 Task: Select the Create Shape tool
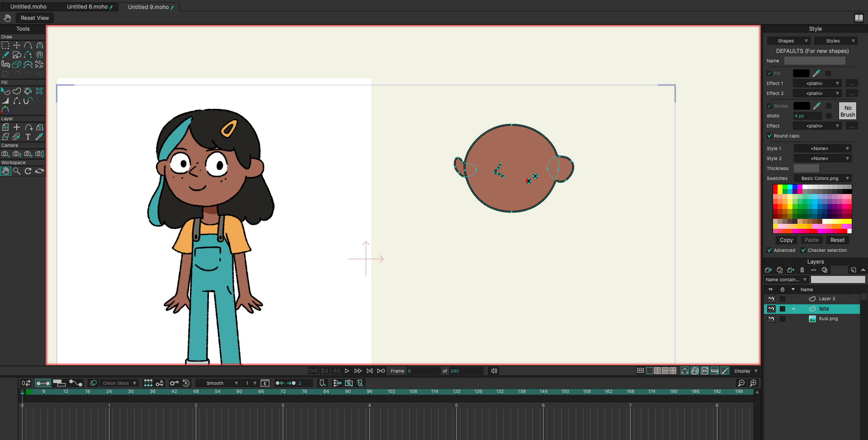tap(17, 91)
